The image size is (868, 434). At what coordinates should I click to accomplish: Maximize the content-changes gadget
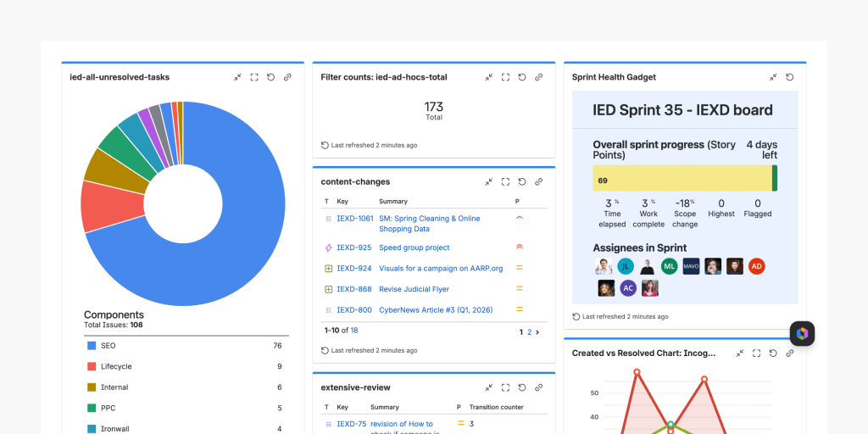click(505, 181)
